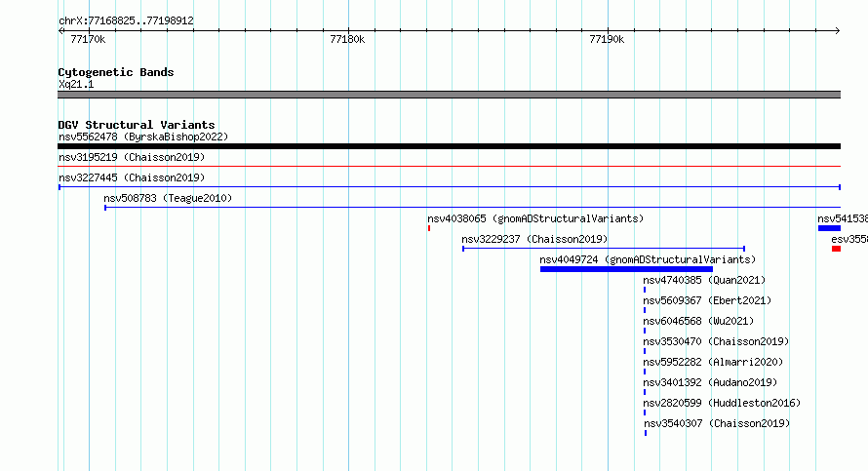The image size is (868, 471).
Task: Open nsv3229237 (Chaisson2019) variant label
Action: coord(534,239)
